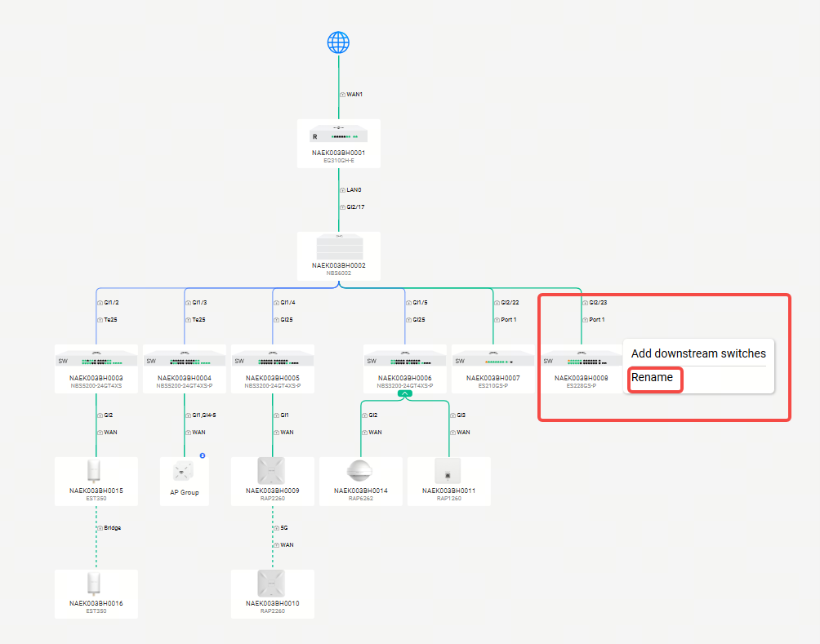
Task: Choose Add downstream switches from menu
Action: [698, 353]
